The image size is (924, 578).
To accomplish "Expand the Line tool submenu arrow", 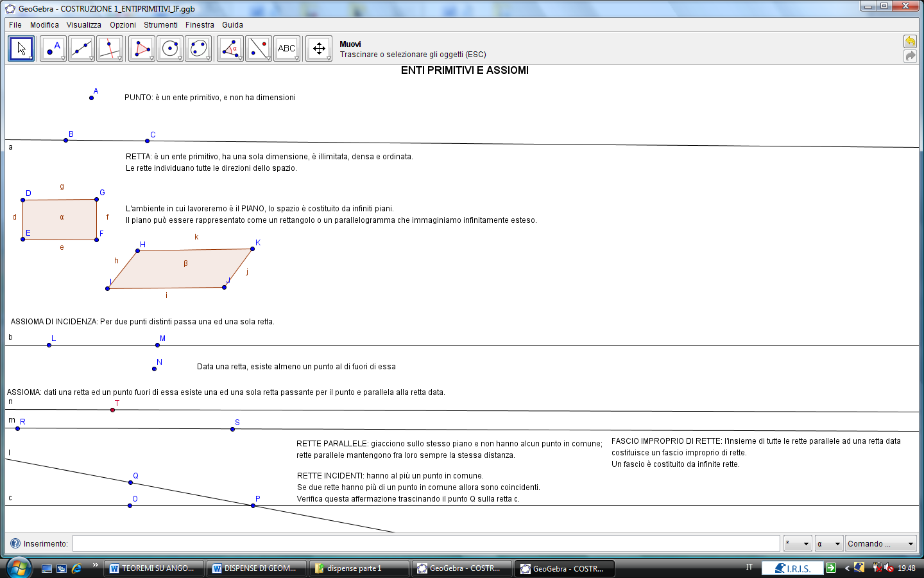I will (x=91, y=58).
